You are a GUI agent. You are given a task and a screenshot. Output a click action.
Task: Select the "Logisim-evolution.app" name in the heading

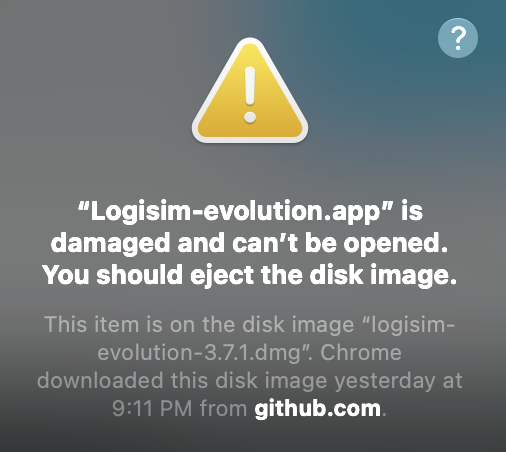point(235,211)
